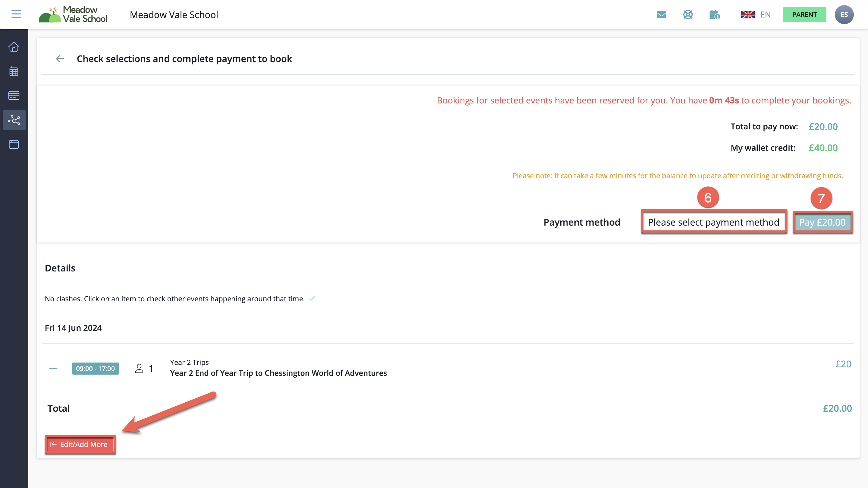
Task: Select the activities network sidebar icon
Action: pyautogui.click(x=14, y=120)
